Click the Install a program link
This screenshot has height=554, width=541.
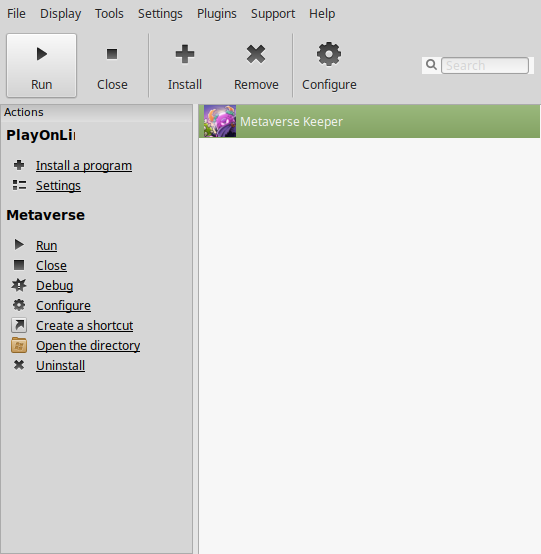click(x=84, y=165)
